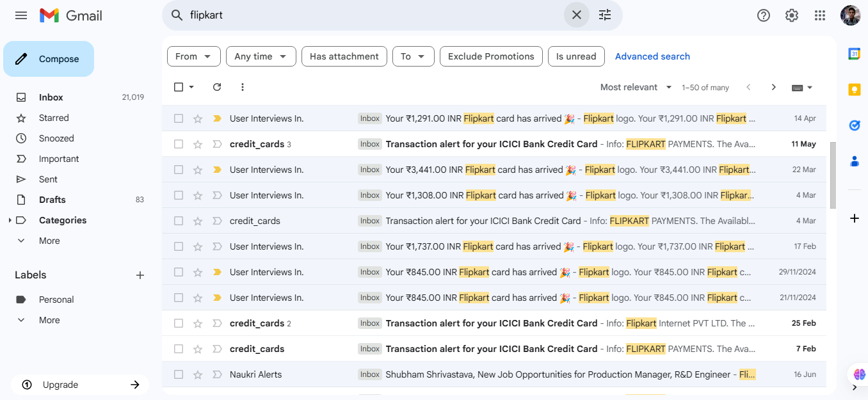The image size is (868, 400).
Task: Star the ₹1,291.00 Flipkart card email
Action: pyautogui.click(x=198, y=118)
